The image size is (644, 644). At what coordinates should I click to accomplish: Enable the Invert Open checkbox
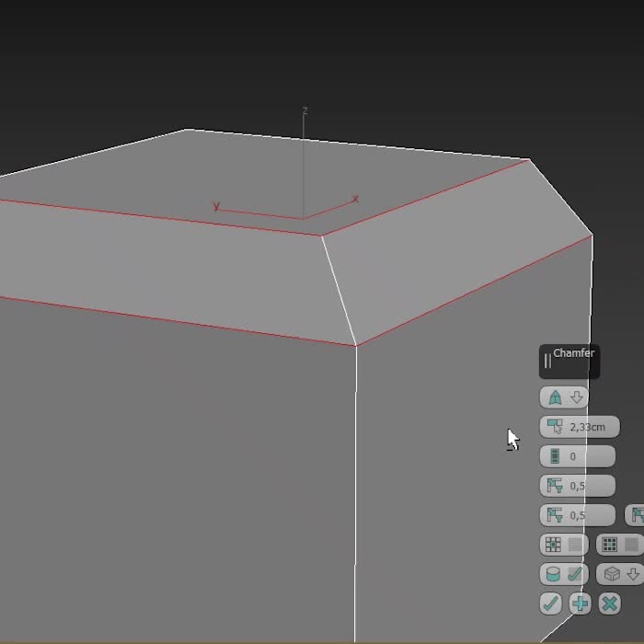coord(631,545)
